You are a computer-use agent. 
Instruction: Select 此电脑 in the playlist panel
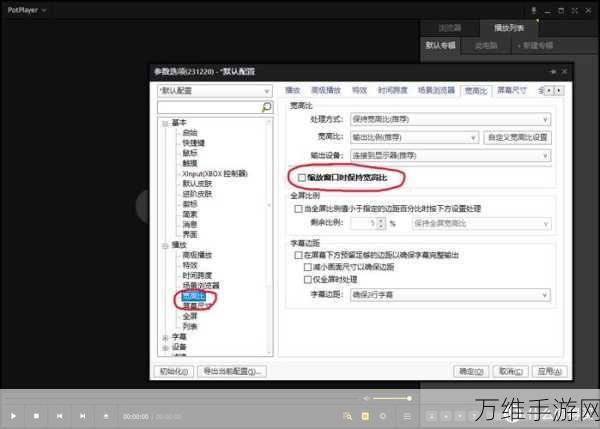(x=486, y=46)
